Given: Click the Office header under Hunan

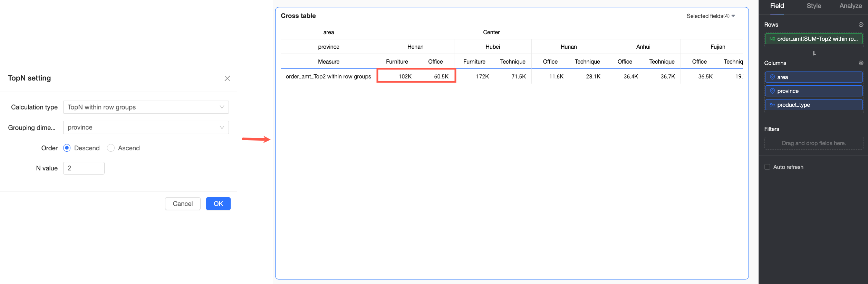Looking at the screenshot, I should click(550, 61).
